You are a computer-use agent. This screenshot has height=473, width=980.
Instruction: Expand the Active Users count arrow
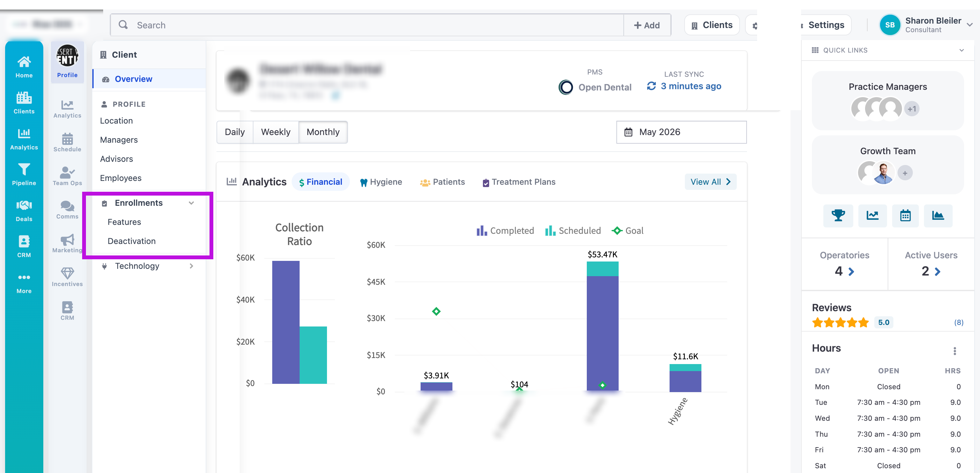(x=937, y=271)
